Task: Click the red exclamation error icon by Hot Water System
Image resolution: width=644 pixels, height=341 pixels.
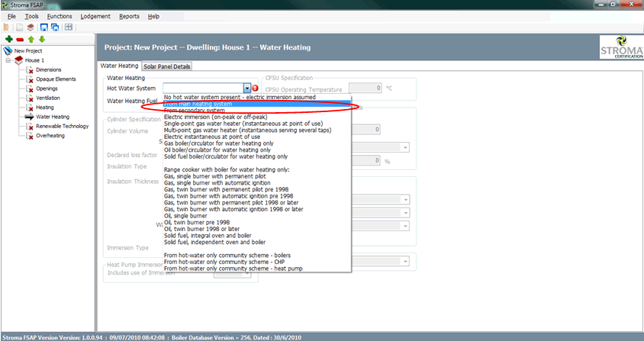Action: click(x=255, y=88)
